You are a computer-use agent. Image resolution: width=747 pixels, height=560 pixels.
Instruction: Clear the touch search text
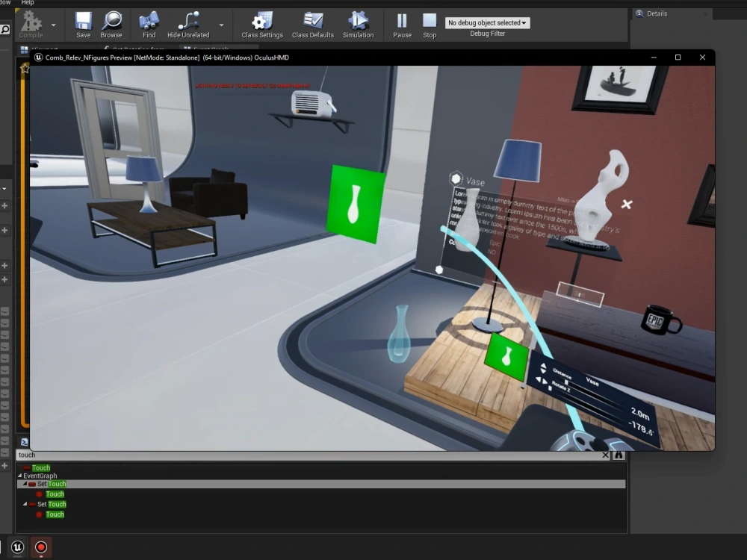click(606, 455)
